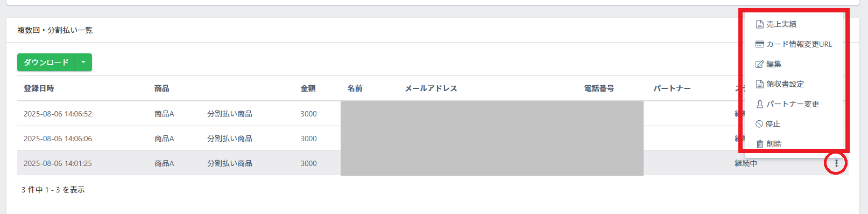Click the メールアドレス column header
Viewport: 868px width, 214px height.
coord(431,88)
